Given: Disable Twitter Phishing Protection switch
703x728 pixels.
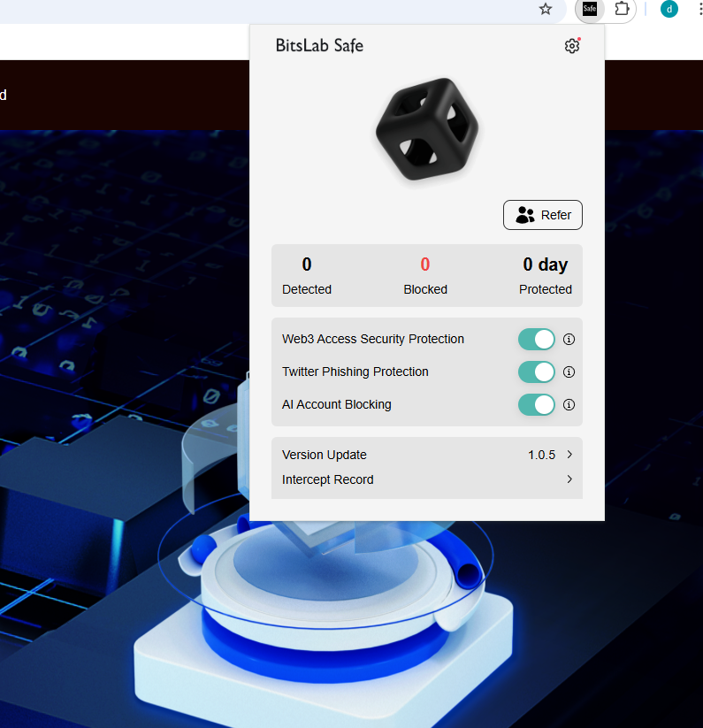Looking at the screenshot, I should (x=537, y=372).
